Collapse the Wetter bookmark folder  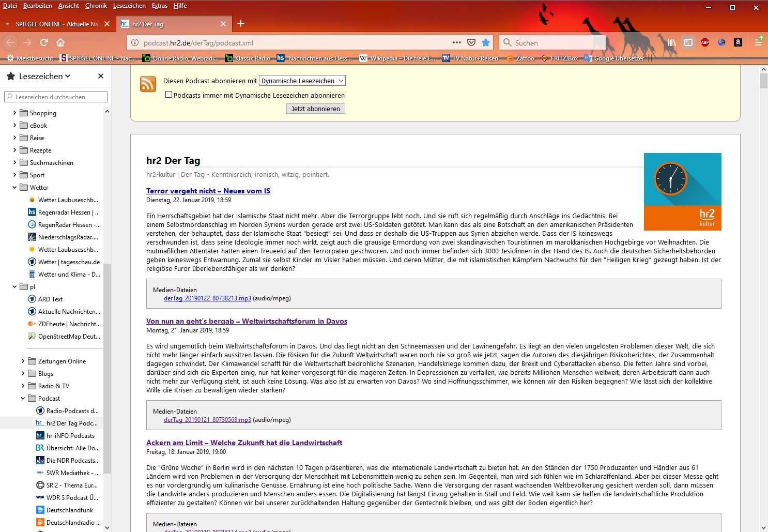tap(14, 187)
